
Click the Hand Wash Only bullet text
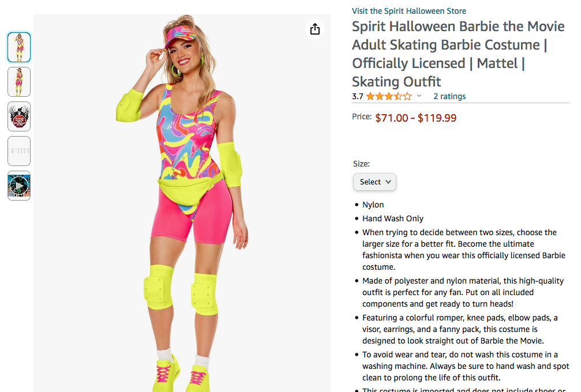click(393, 218)
